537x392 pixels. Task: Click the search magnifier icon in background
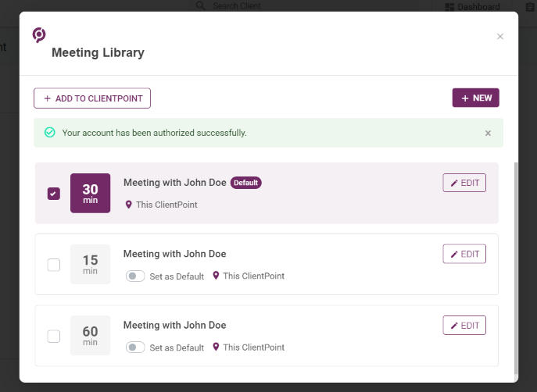pos(200,5)
